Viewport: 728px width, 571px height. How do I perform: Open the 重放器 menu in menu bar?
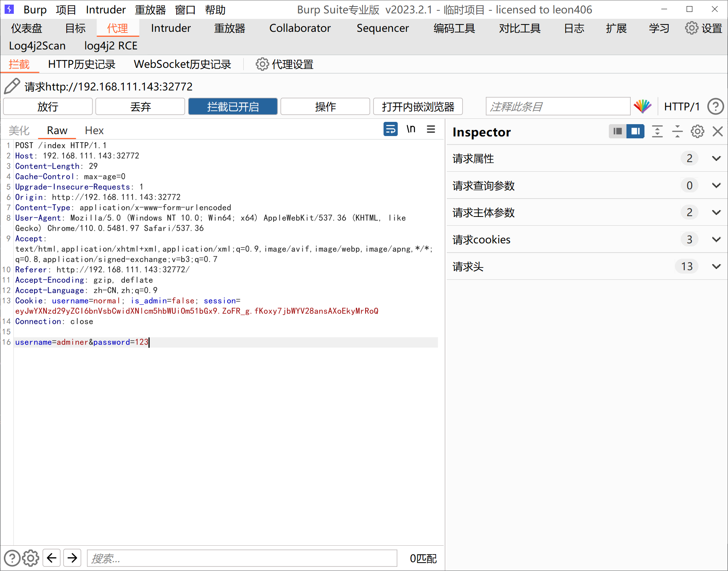pos(150,10)
